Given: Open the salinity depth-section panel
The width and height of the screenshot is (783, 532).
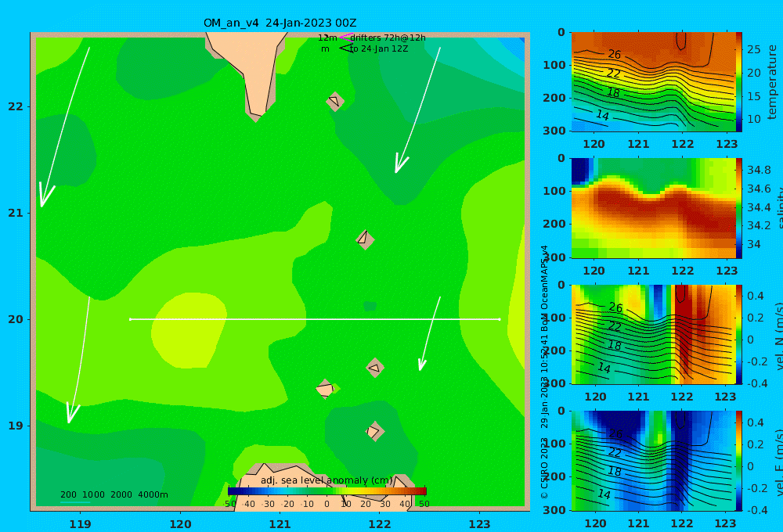Looking at the screenshot, I should (653, 208).
